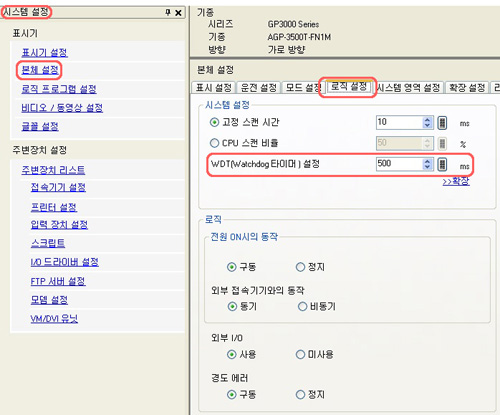Open the I/O 드라이버 설정 link

(65, 262)
